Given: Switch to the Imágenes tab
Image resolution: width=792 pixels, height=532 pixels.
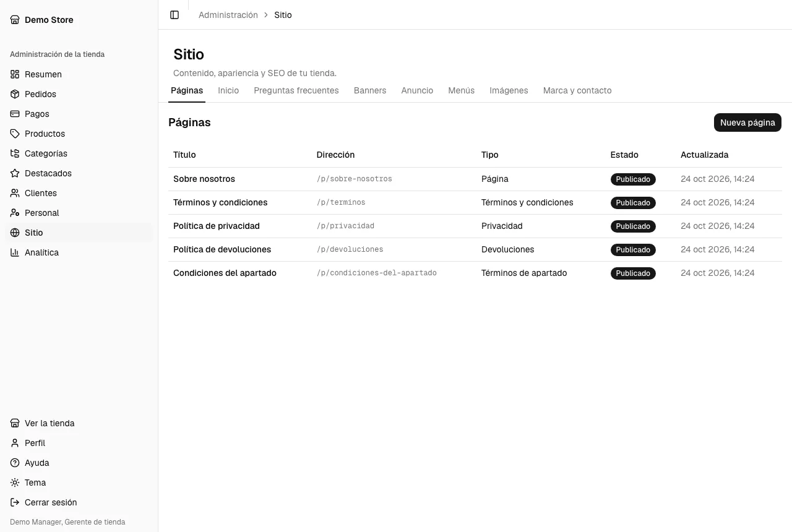Looking at the screenshot, I should click(x=509, y=90).
